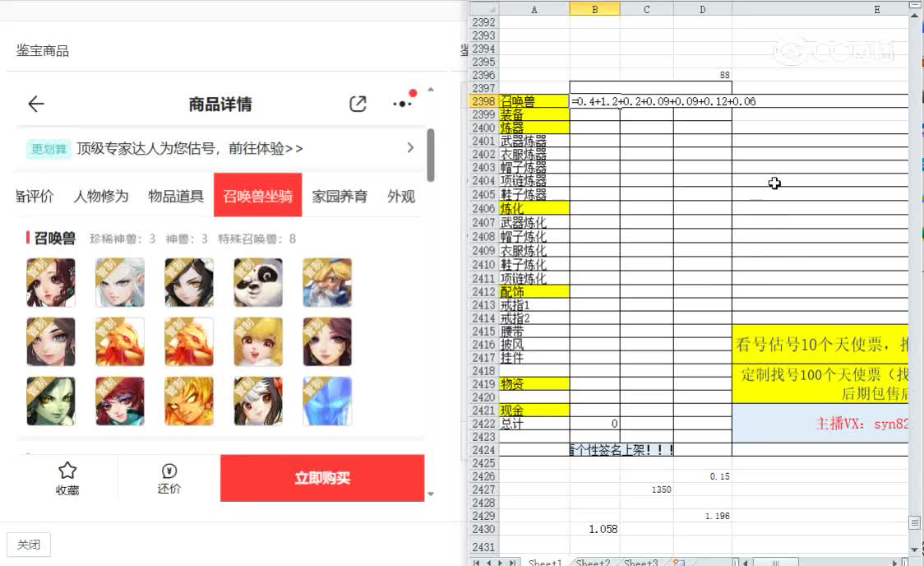The height and width of the screenshot is (566, 924).
Task: Click the 关闭 button at bottom left
Action: coord(29,545)
